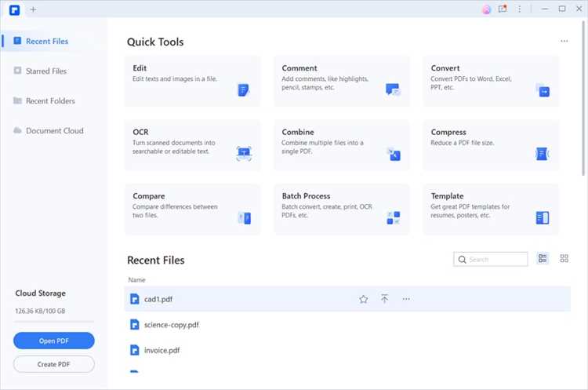Screen dimensions: 588x390
Task: Select the Combine card heading
Action: pos(298,132)
